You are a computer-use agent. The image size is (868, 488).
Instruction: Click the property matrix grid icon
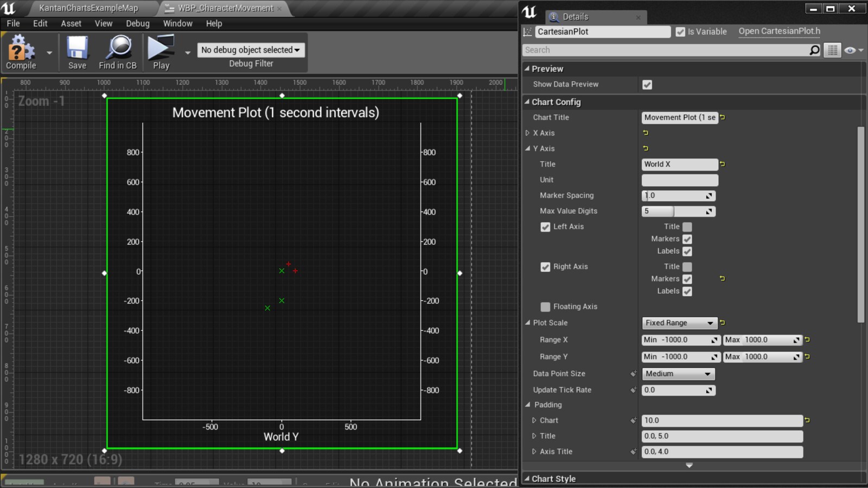pos(833,50)
